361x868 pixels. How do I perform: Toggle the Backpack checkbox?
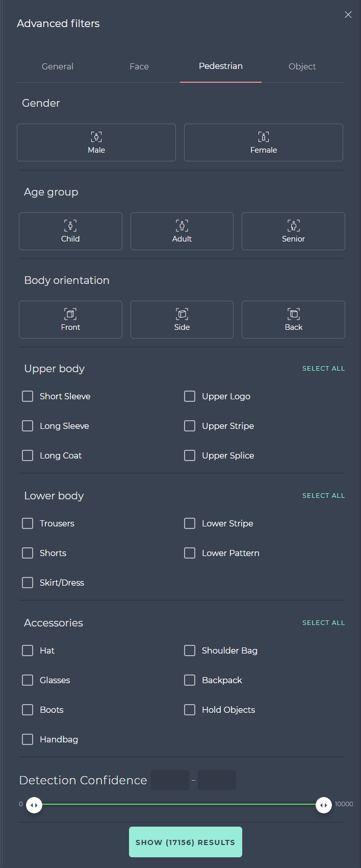point(190,680)
